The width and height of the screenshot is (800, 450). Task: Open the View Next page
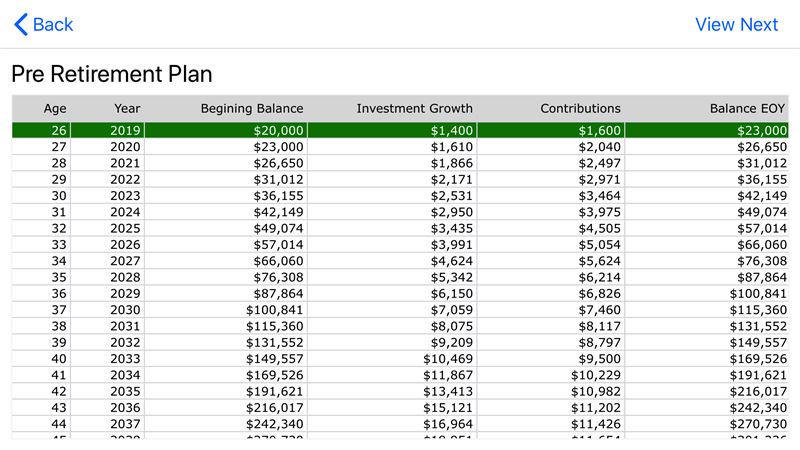pos(736,24)
